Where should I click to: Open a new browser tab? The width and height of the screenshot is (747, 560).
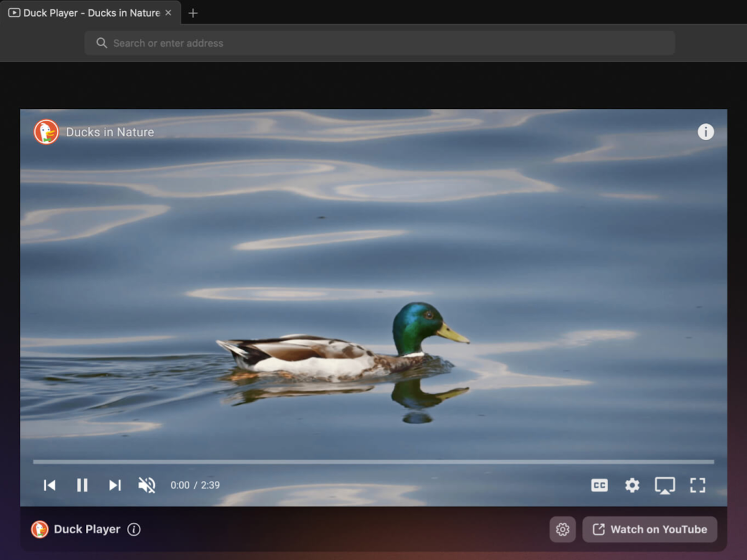(x=192, y=13)
